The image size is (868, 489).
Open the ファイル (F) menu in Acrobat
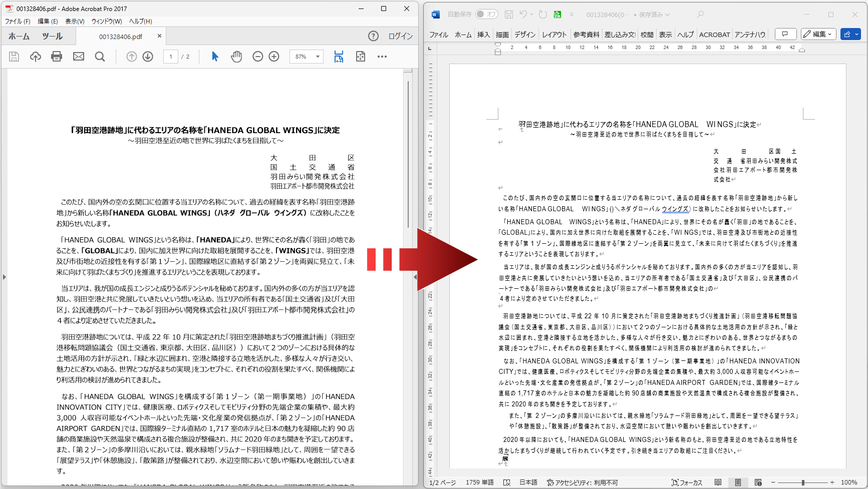pos(18,21)
